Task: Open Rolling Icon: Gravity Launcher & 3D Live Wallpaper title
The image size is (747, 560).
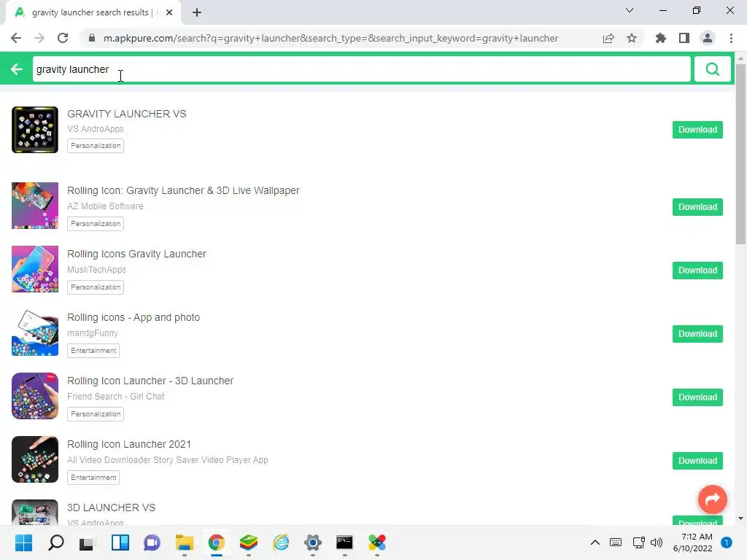Action: coord(183,190)
